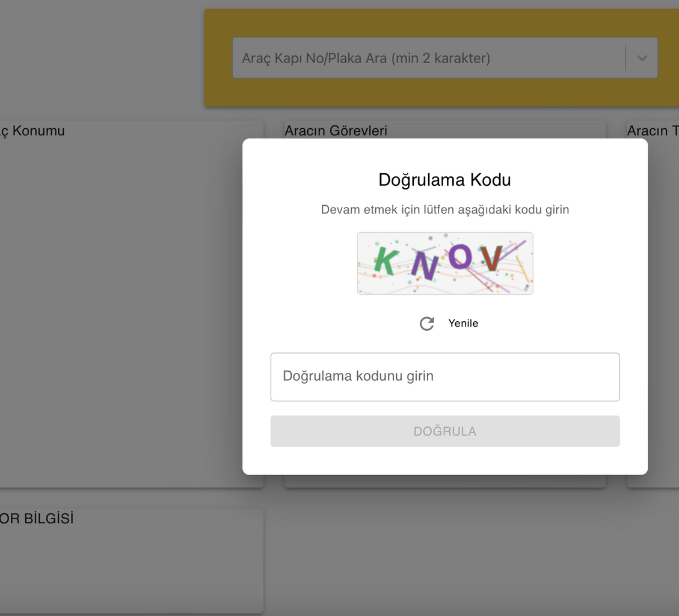Viewport: 679px width, 616px height.
Task: Click the partially visible Aracın T heading
Action: [653, 131]
